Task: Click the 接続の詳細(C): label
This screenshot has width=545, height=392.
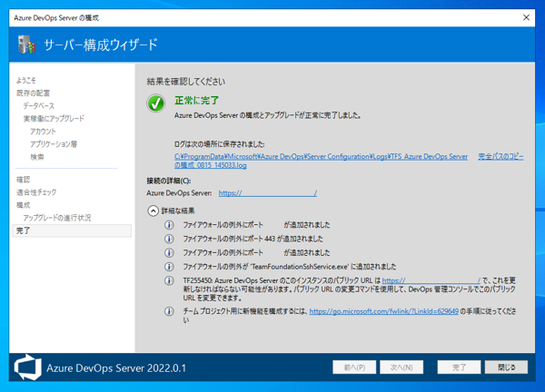Action: (169, 181)
